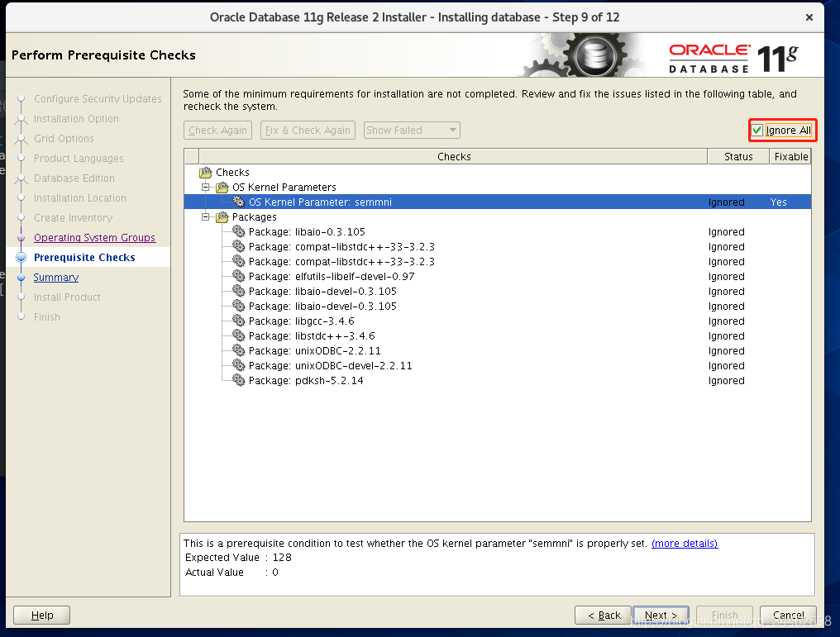Click the Status column header
The width and height of the screenshot is (840, 637).
(x=738, y=156)
